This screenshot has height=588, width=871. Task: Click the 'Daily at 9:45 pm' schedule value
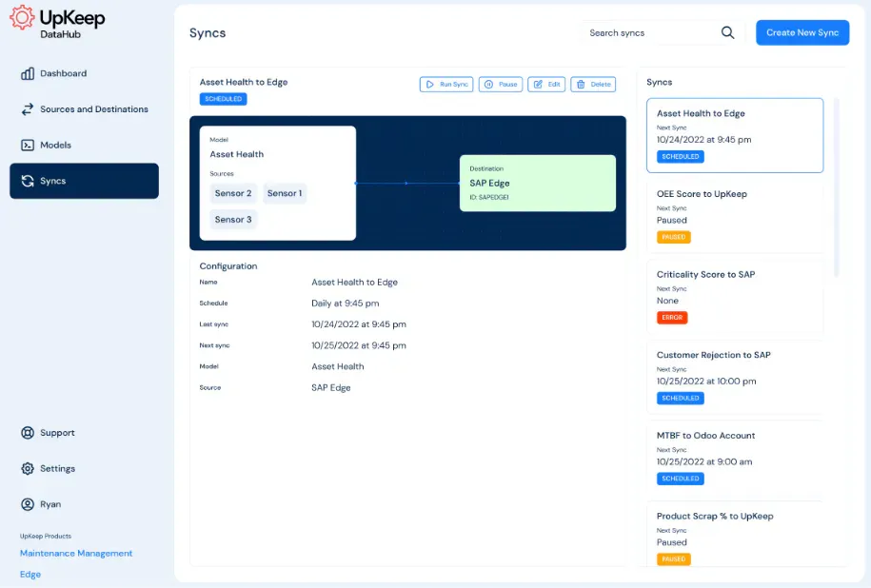tap(345, 304)
